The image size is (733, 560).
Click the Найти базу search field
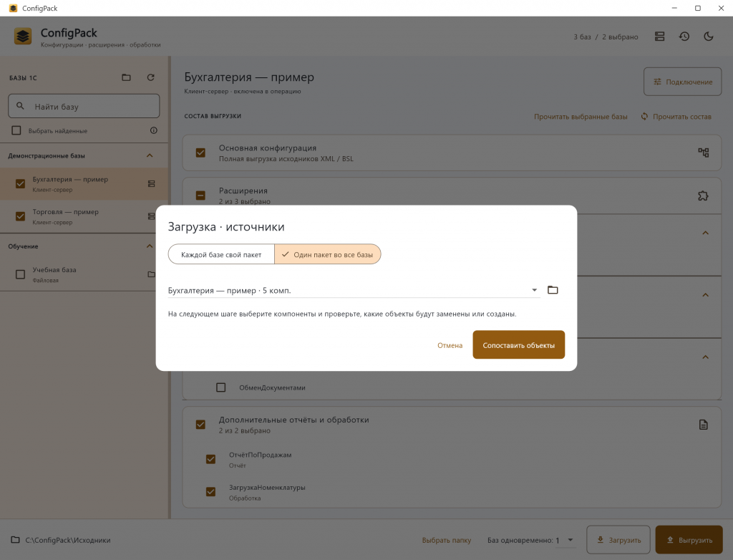[84, 106]
